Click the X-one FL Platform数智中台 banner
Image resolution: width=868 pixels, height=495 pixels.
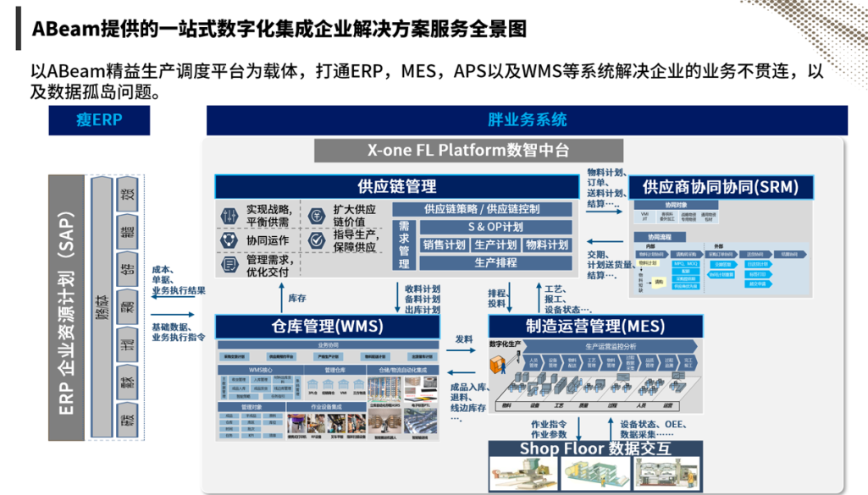[x=469, y=151]
